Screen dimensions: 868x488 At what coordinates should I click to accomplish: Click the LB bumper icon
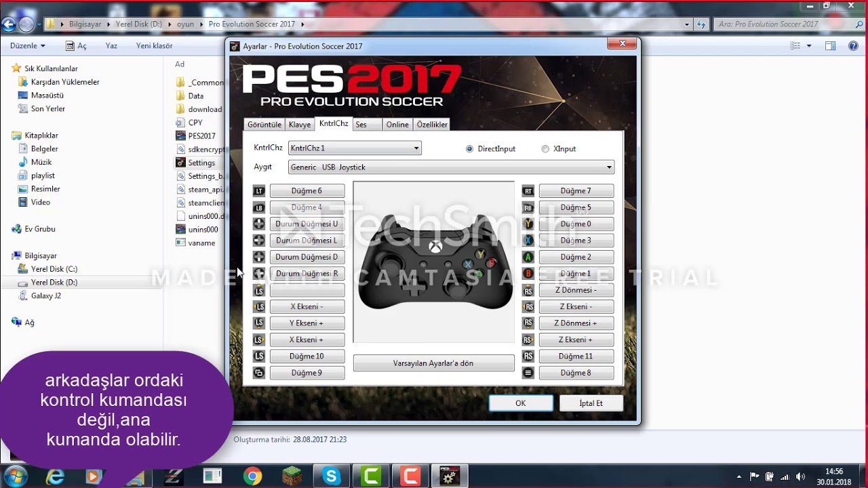point(259,207)
